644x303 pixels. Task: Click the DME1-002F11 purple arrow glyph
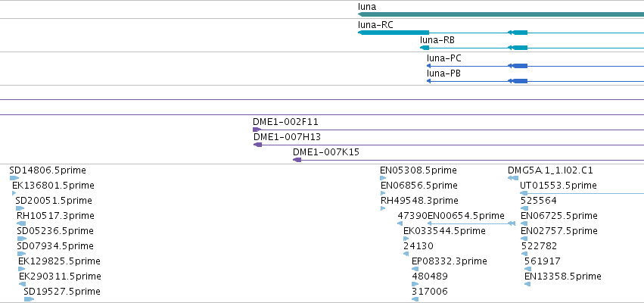[257, 130]
